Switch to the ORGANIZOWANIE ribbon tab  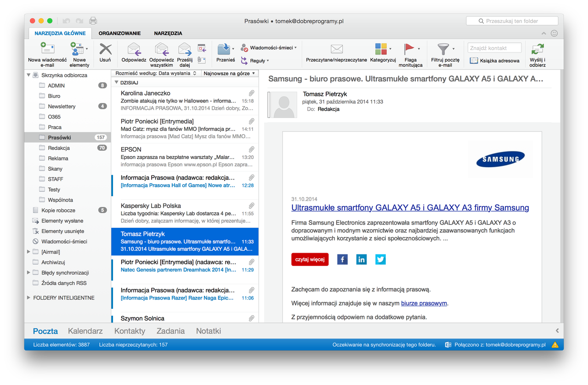pos(119,33)
